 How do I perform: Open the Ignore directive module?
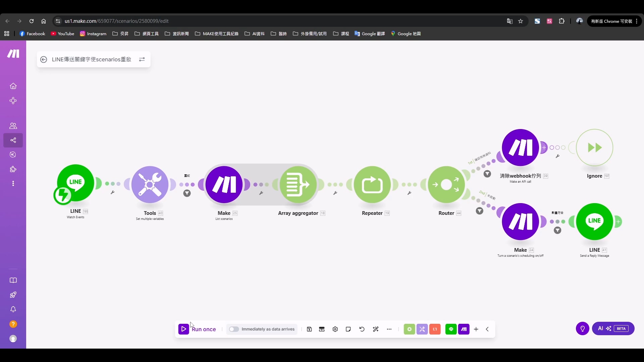(595, 147)
